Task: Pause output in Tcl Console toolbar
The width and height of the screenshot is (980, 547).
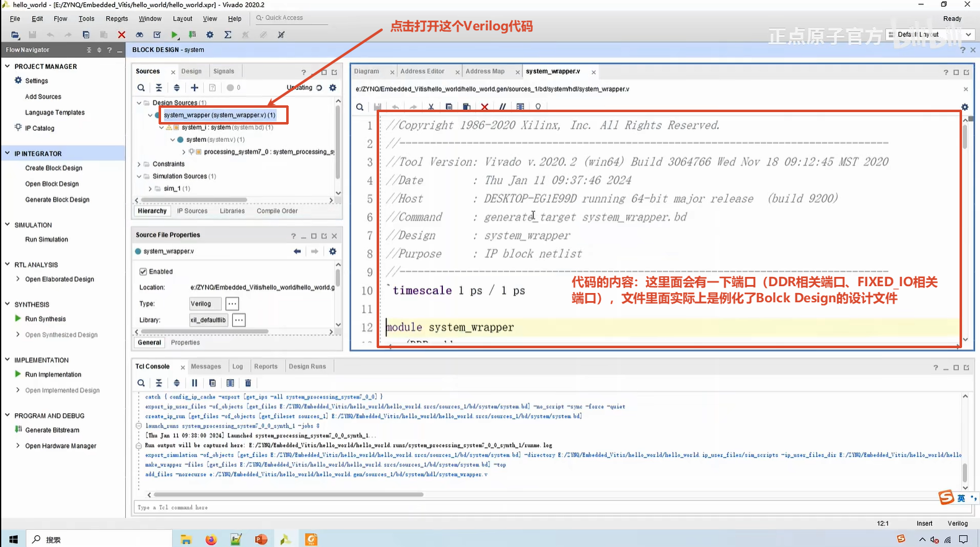Action: (x=195, y=383)
